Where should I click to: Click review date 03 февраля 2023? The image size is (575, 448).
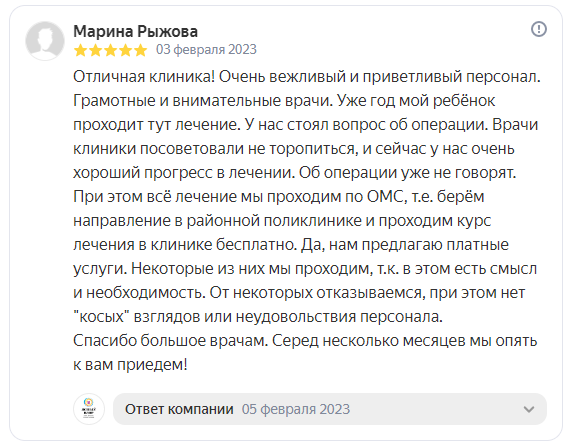tap(206, 49)
